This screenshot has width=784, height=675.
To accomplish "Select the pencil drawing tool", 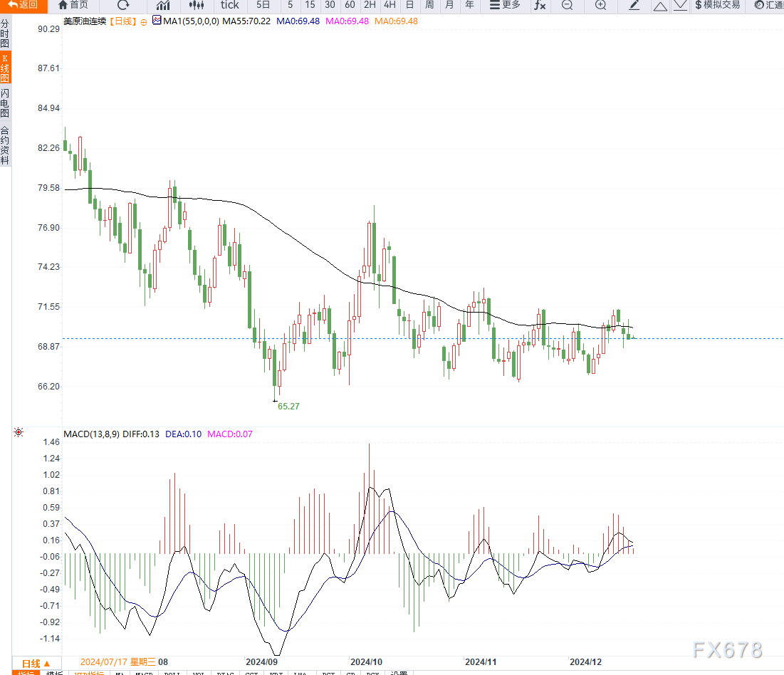I will pos(634,5).
